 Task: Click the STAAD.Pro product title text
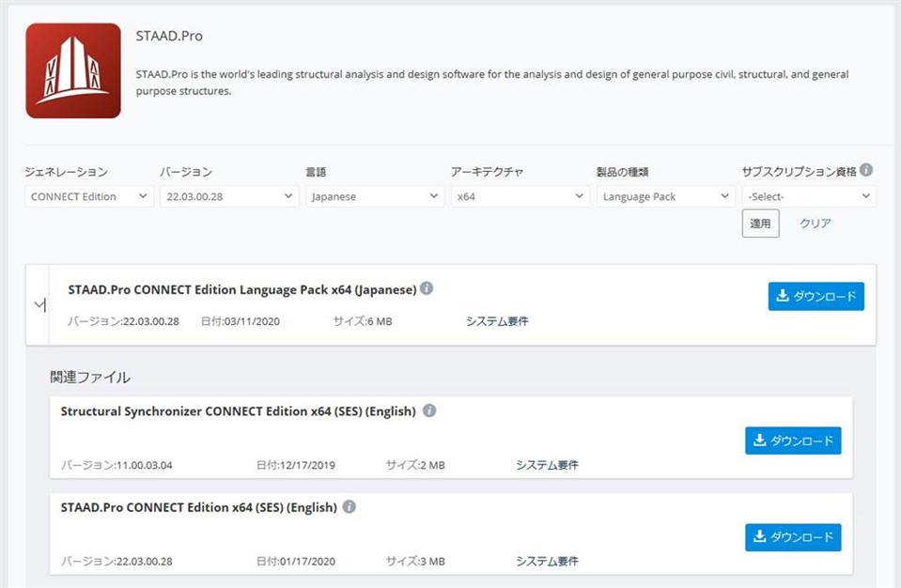pos(169,37)
